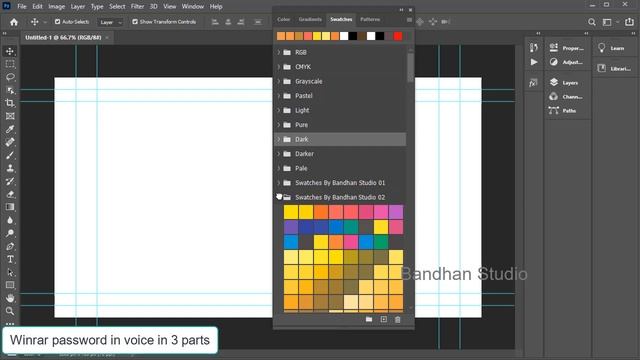This screenshot has width=640, height=360.
Task: Select the Gradient tool
Action: (x=10, y=207)
